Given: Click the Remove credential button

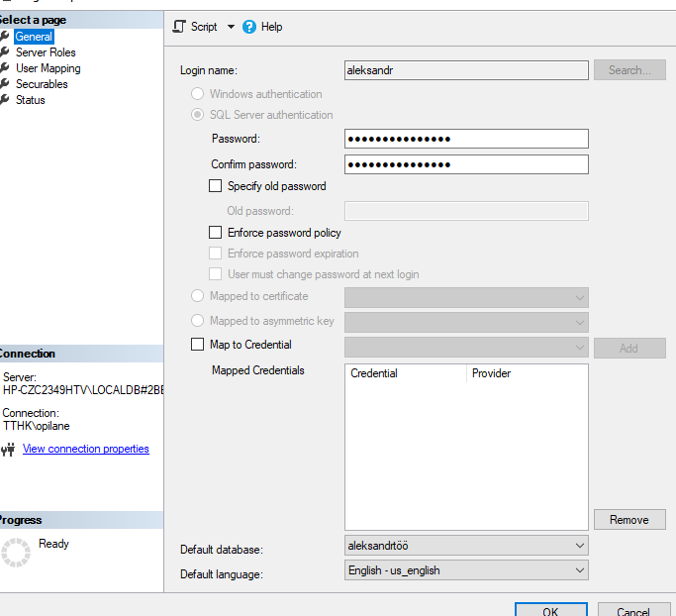Looking at the screenshot, I should [x=628, y=520].
